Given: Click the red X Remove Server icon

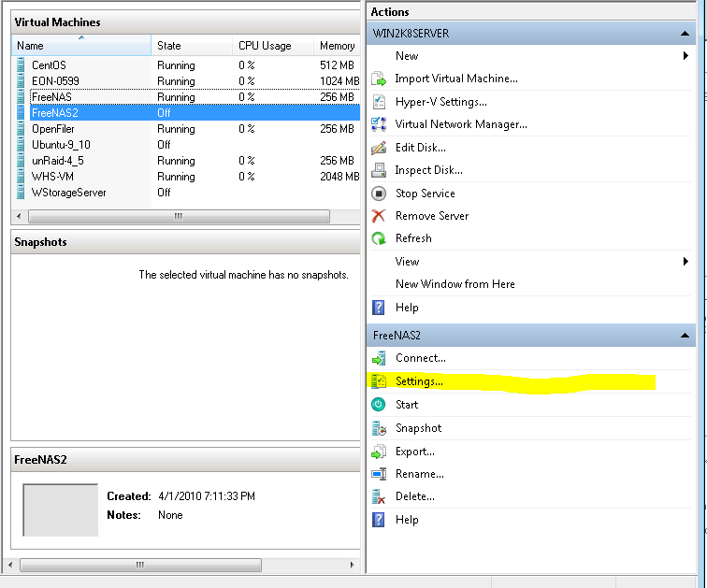Looking at the screenshot, I should 379,216.
